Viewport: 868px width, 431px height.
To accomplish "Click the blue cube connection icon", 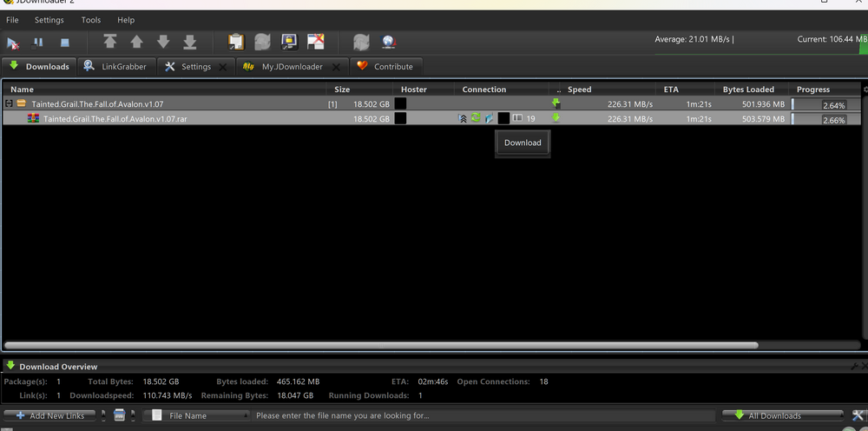I will 489,118.
